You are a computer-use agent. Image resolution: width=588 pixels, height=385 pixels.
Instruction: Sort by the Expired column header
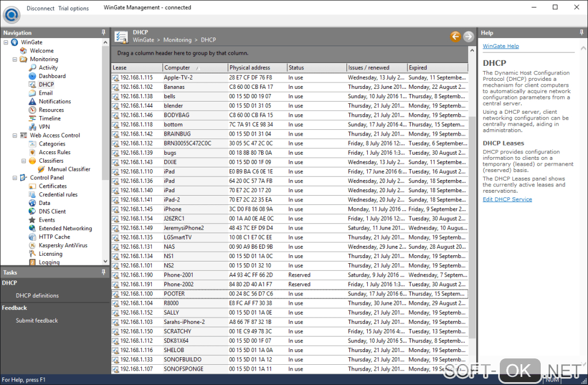point(438,68)
